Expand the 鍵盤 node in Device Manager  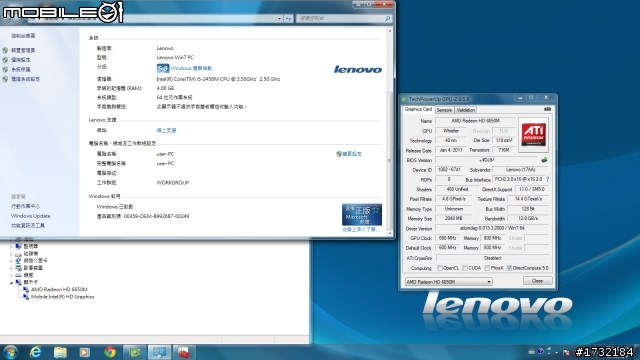click(x=11, y=275)
